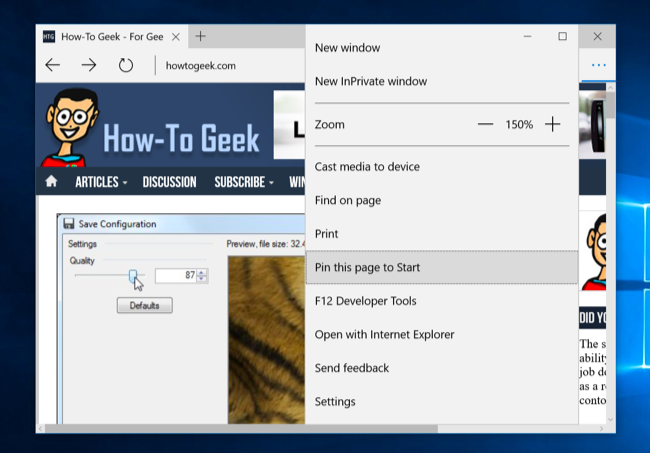Decrease zoom with the minus icon

tap(485, 124)
